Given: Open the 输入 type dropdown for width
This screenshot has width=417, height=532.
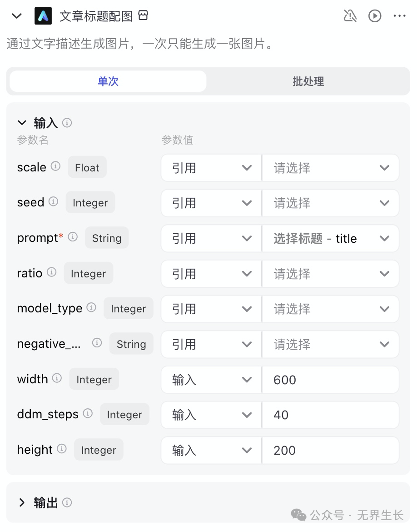Looking at the screenshot, I should (x=211, y=380).
